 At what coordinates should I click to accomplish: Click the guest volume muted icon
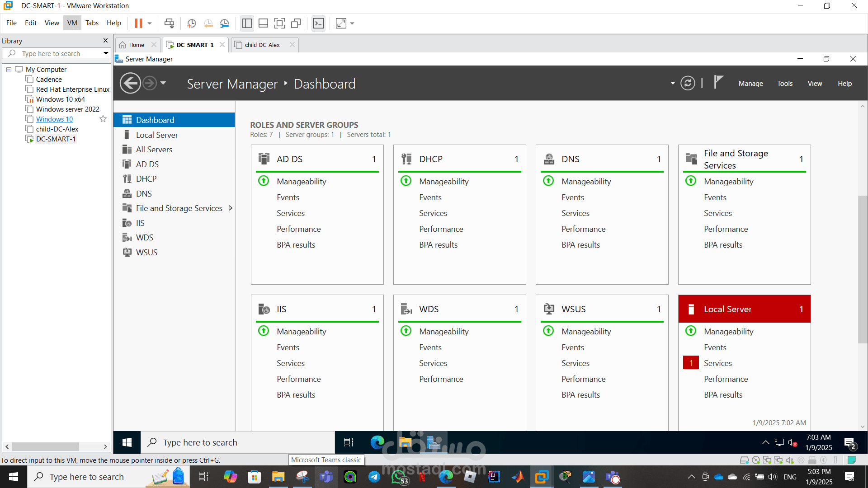click(x=792, y=442)
